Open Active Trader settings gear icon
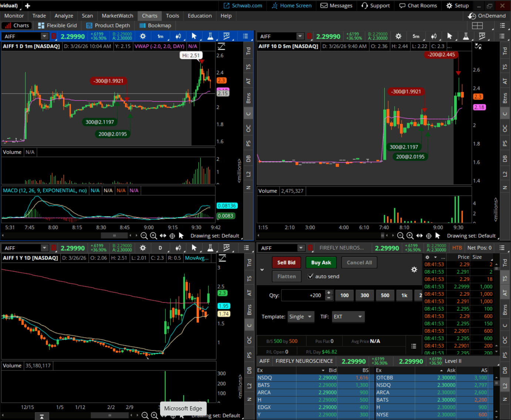This screenshot has width=511, height=420. pos(414,270)
